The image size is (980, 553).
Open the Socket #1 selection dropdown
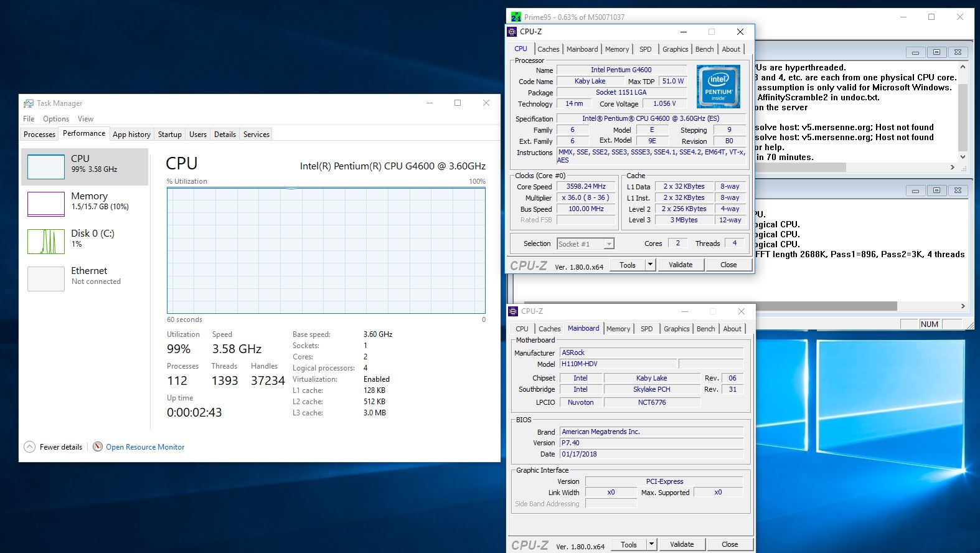point(609,244)
